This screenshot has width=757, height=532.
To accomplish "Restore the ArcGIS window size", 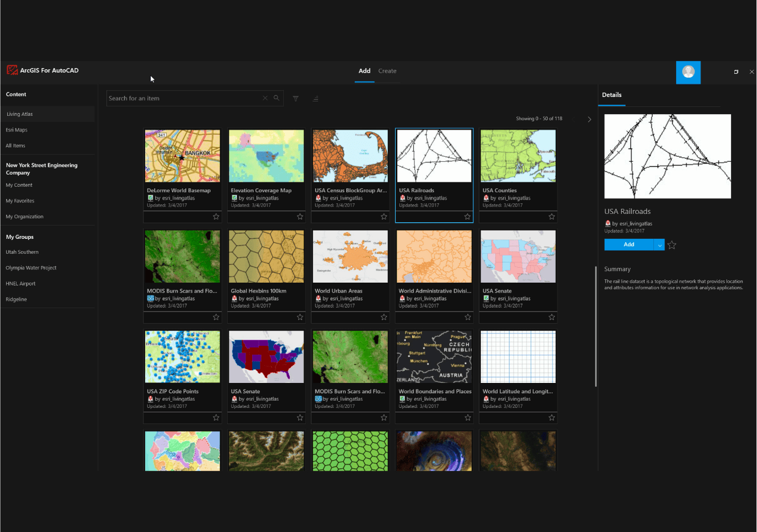I will (x=736, y=71).
